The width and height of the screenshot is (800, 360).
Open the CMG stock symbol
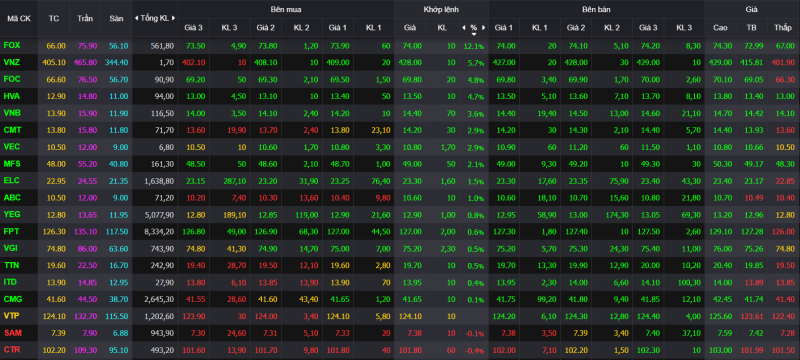[12, 299]
